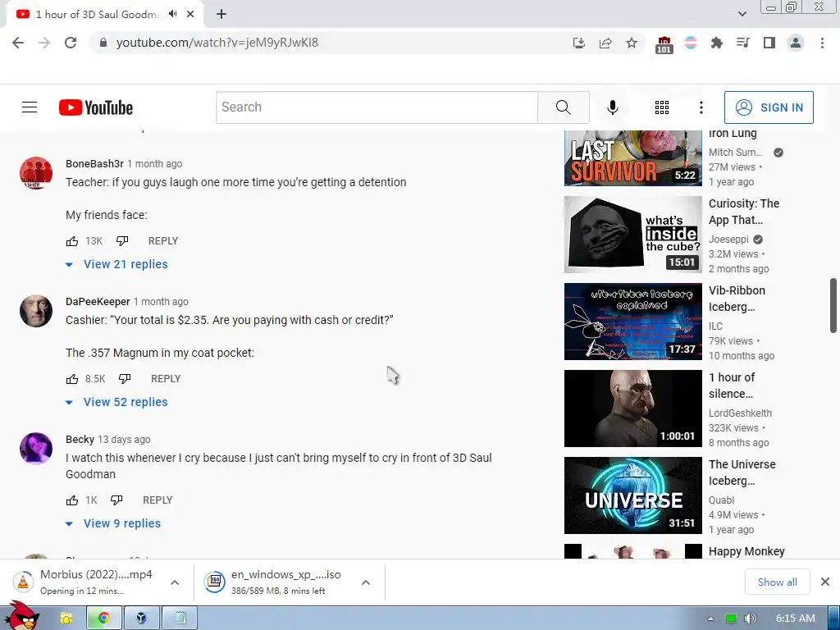Open the Vib-Ribbon Iceberg video thumbnail
The height and width of the screenshot is (630, 840).
coord(632,322)
